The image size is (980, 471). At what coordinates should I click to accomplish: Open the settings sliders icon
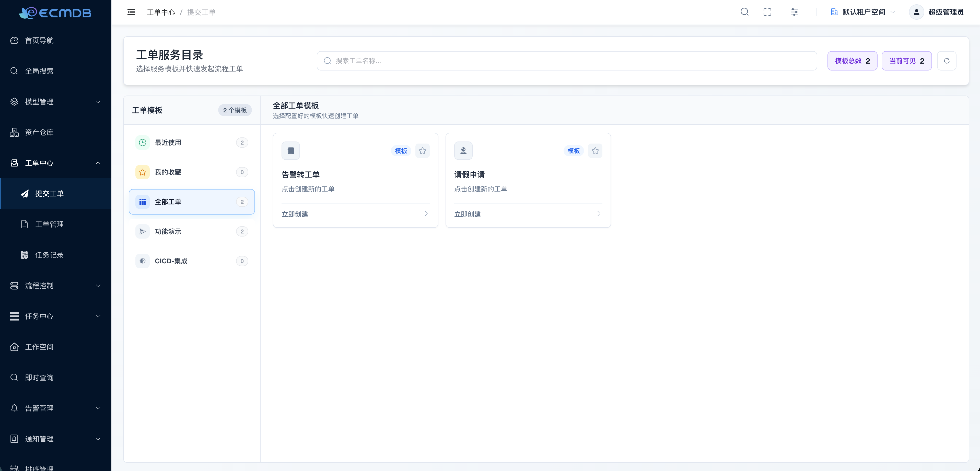794,12
